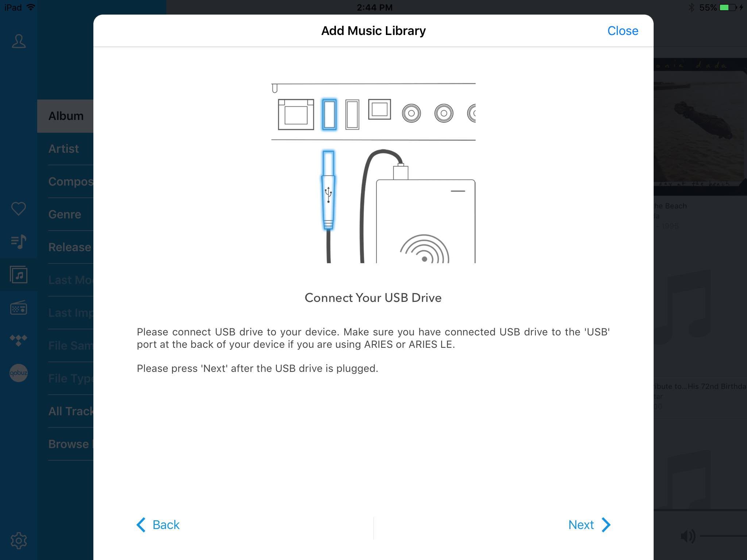Viewport: 747px width, 560px height.
Task: Close the Add Music Library dialog
Action: click(x=622, y=30)
